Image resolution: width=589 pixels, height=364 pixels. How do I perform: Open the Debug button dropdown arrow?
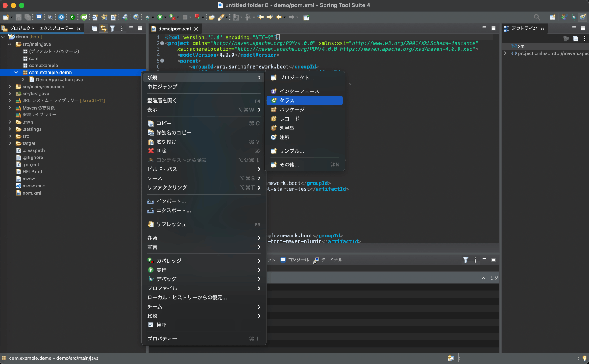153,18
